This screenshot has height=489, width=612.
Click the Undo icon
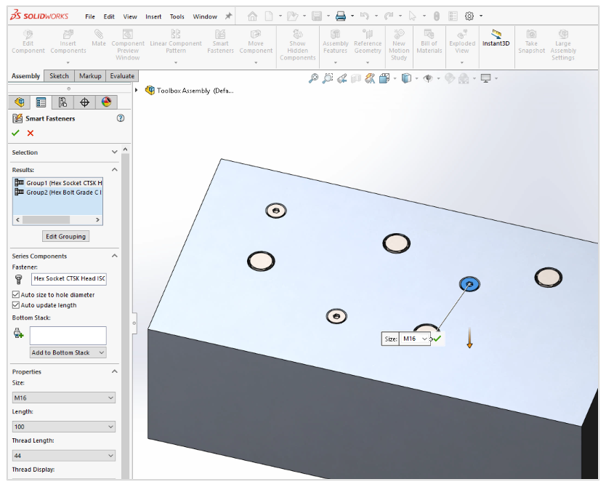(364, 16)
